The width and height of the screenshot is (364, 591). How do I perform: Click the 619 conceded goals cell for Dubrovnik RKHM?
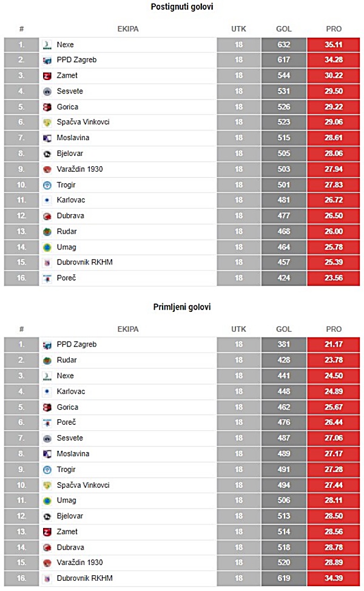point(284,578)
